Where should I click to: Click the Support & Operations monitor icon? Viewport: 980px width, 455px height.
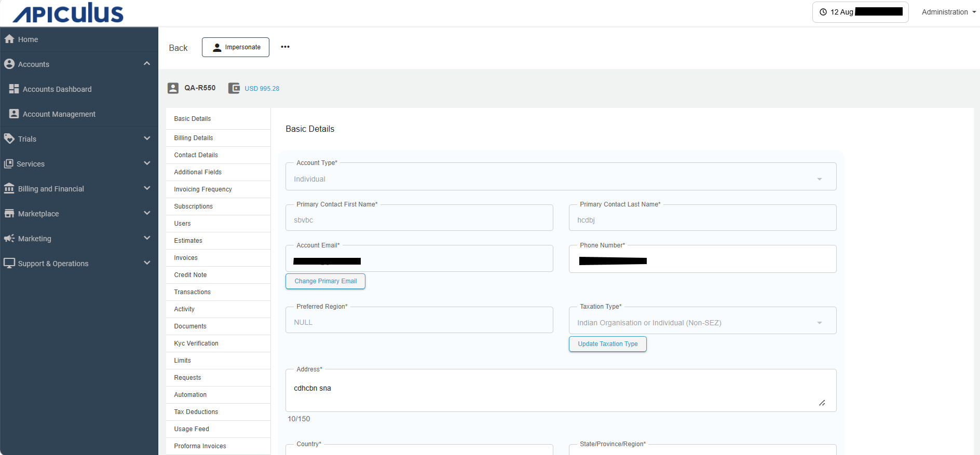coord(9,263)
